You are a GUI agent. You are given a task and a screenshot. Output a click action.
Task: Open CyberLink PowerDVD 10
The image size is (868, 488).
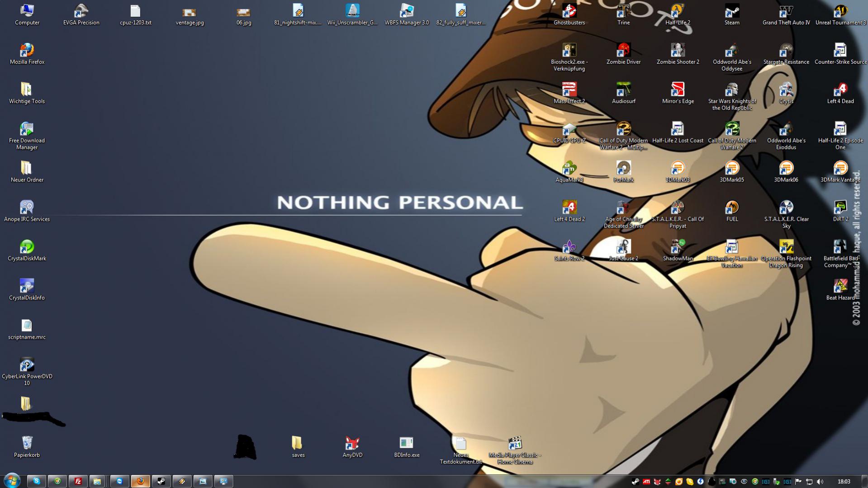pos(27,371)
